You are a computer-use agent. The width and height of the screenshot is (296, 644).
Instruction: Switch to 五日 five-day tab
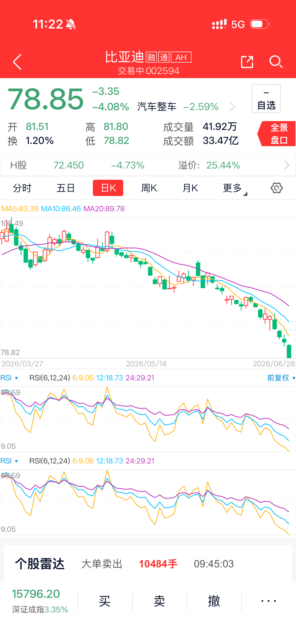pyautogui.click(x=66, y=188)
